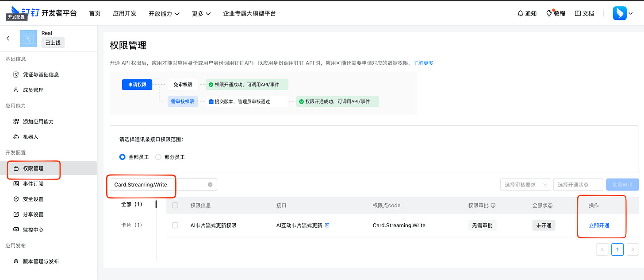Open the 选择开通状态 dropdown
Viewport: 644px width, 280px height.
click(x=578, y=185)
